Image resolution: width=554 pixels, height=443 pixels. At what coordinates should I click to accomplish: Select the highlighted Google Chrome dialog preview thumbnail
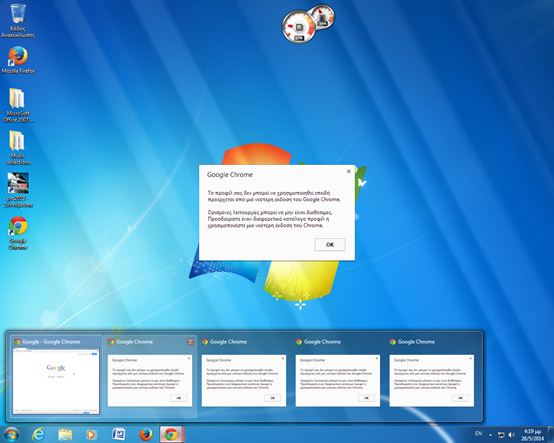tap(150, 376)
